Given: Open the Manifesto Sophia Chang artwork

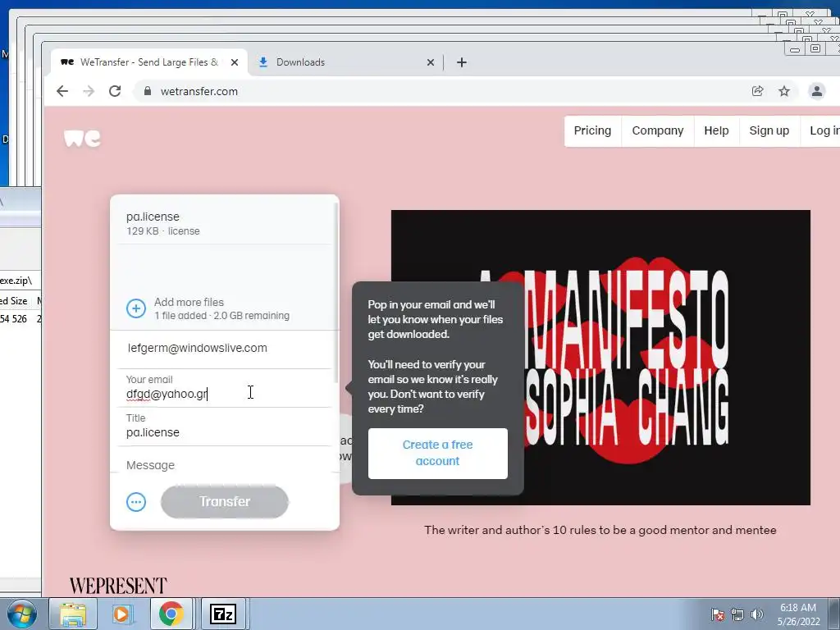Looking at the screenshot, I should pos(600,358).
